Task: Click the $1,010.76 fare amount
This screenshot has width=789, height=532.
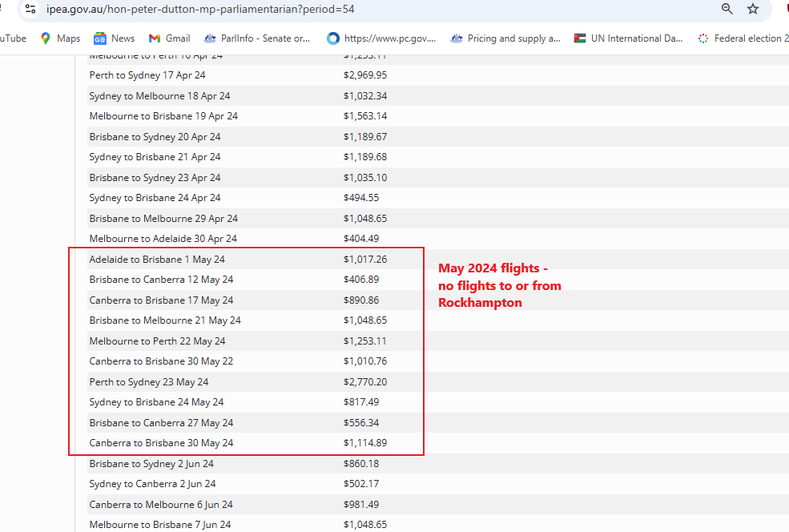Action: (365, 361)
